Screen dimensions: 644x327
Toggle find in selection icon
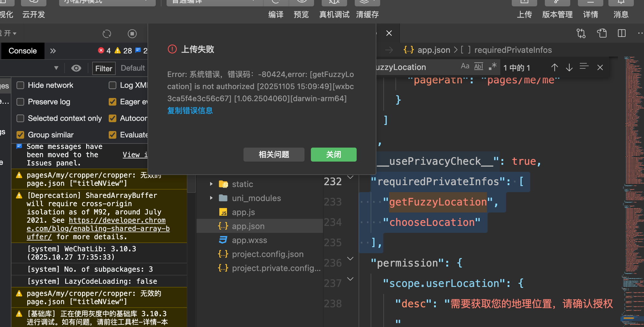click(584, 66)
